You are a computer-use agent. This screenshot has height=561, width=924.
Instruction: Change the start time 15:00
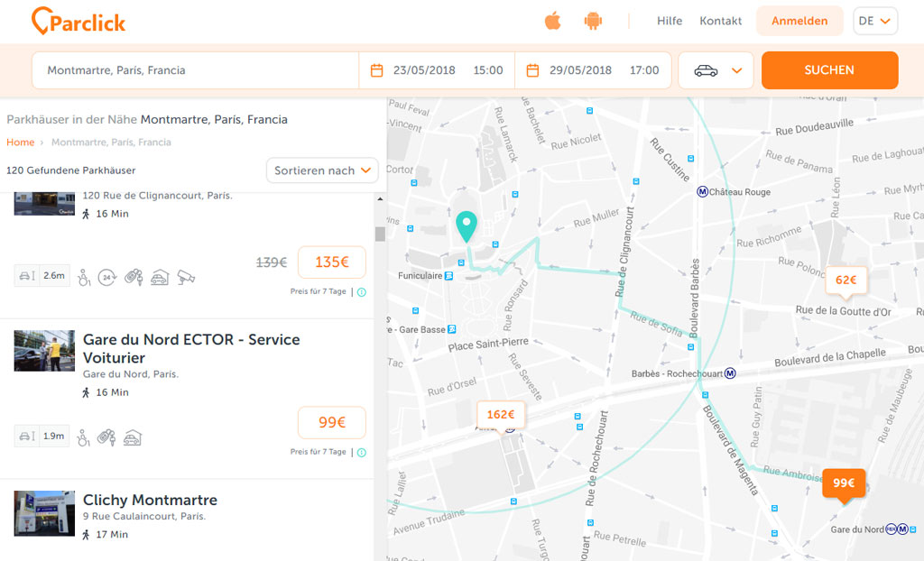pyautogui.click(x=488, y=70)
